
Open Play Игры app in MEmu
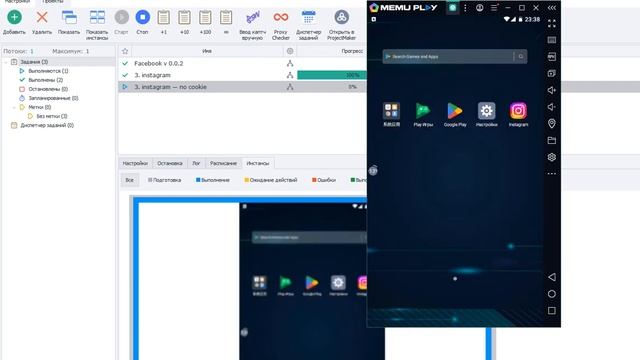[423, 111]
